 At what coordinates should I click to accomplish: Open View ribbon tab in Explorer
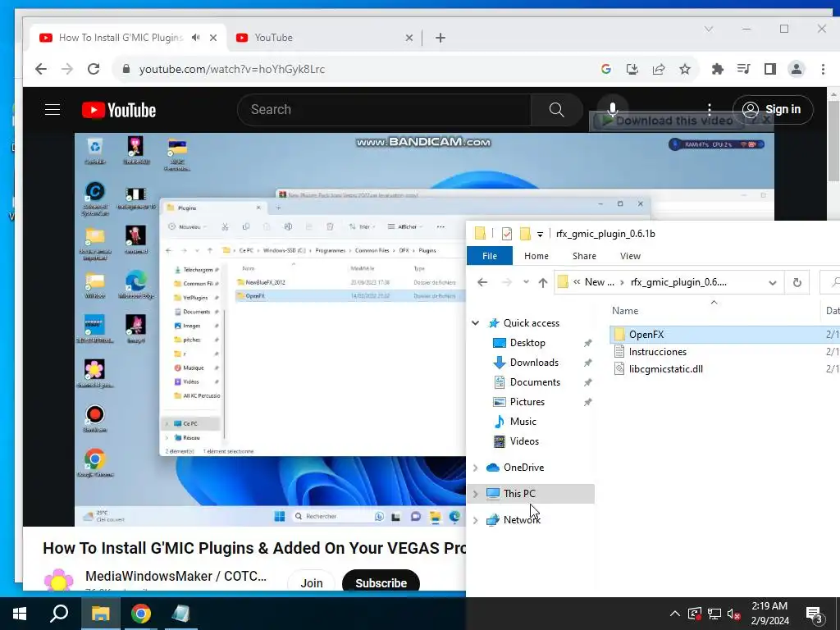coord(630,256)
